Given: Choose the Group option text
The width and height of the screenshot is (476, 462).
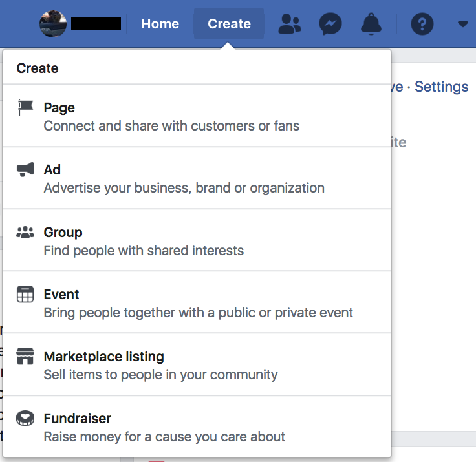Looking at the screenshot, I should tap(63, 233).
